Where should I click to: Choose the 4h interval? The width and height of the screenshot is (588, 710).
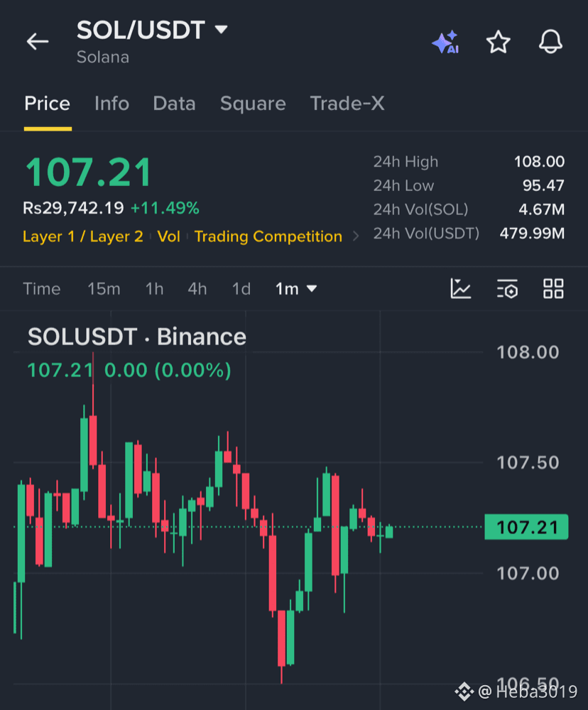(x=197, y=289)
